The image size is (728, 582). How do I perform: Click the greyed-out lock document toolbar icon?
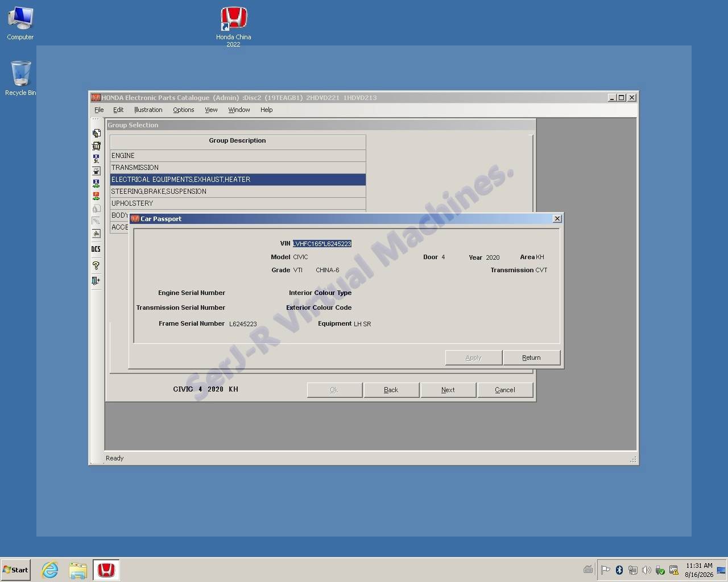pyautogui.click(x=96, y=208)
